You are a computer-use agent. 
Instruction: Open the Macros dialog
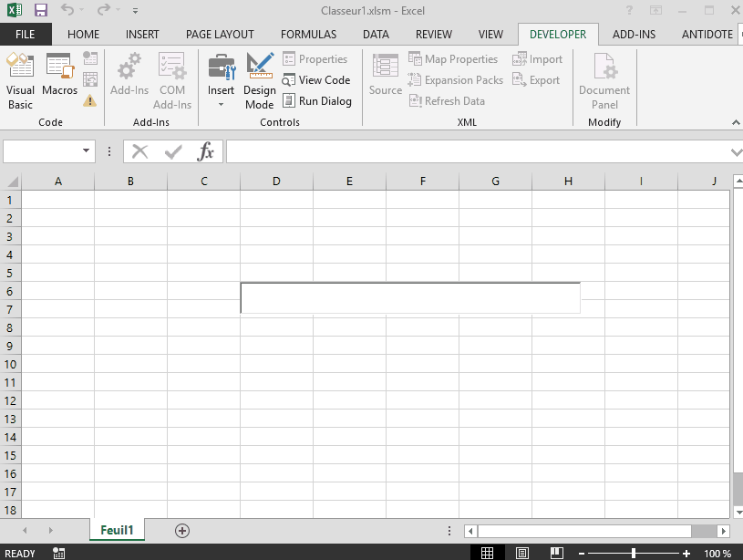pos(58,78)
